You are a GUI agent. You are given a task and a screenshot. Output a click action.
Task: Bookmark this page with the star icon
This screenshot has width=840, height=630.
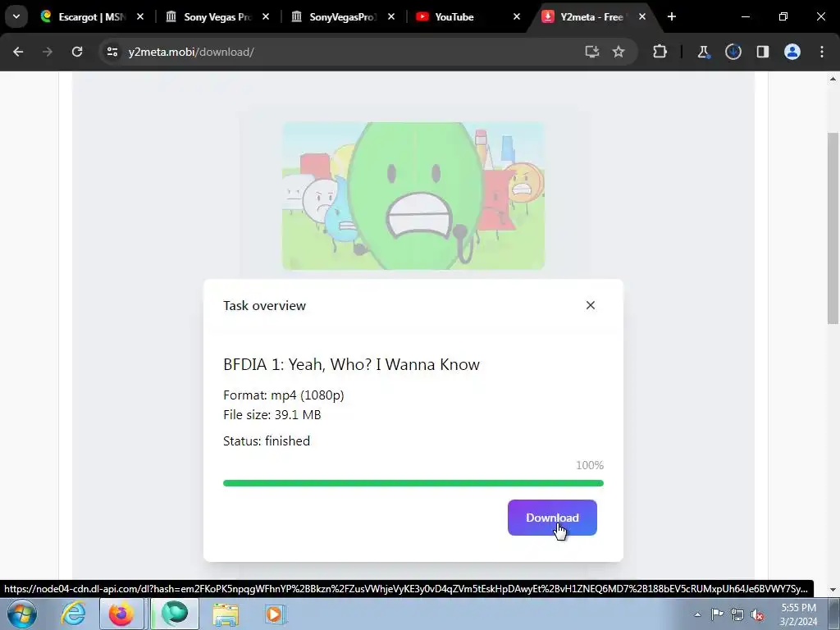[619, 52]
